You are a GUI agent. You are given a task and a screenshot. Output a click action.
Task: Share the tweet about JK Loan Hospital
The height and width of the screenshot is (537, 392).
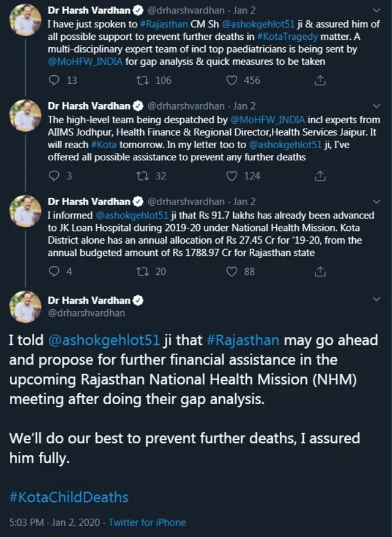[319, 271]
